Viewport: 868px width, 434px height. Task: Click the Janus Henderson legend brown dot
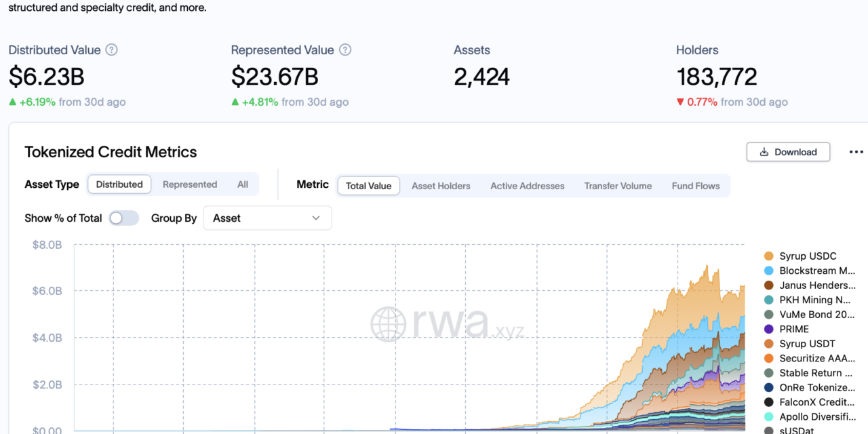click(x=769, y=285)
